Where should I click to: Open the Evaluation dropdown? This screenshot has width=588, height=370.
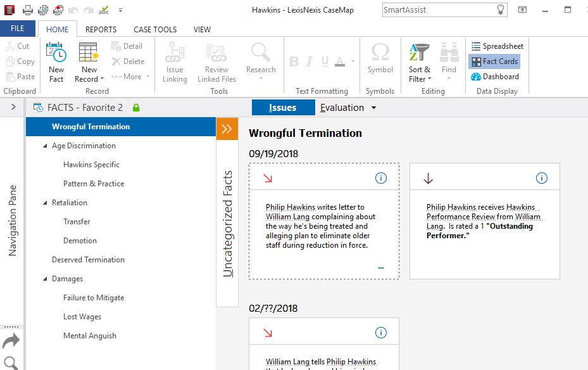(x=348, y=108)
